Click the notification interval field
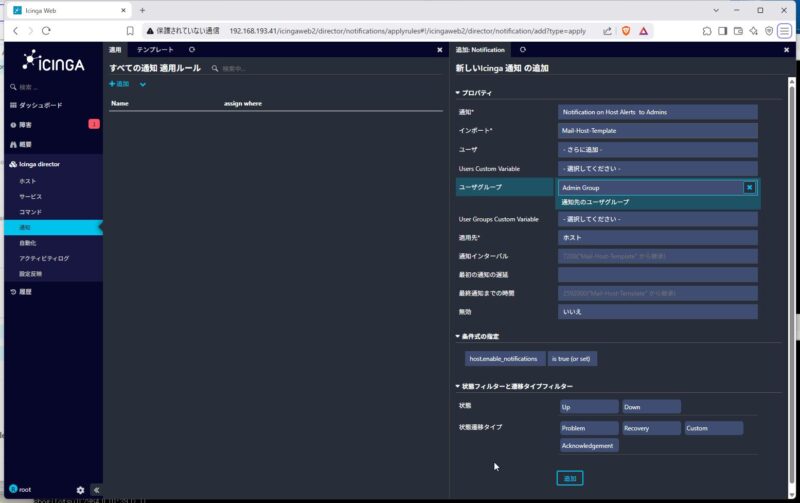Viewport: 800px width, 503px height. pos(658,256)
